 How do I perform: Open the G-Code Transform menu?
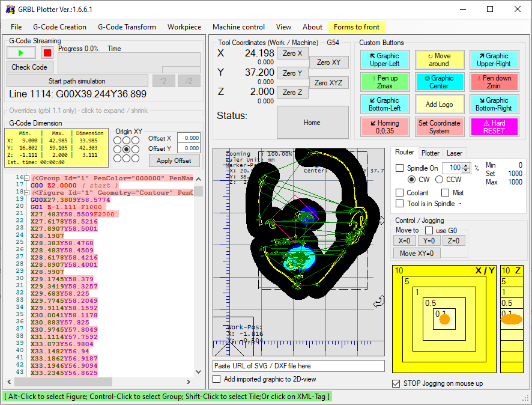(127, 27)
